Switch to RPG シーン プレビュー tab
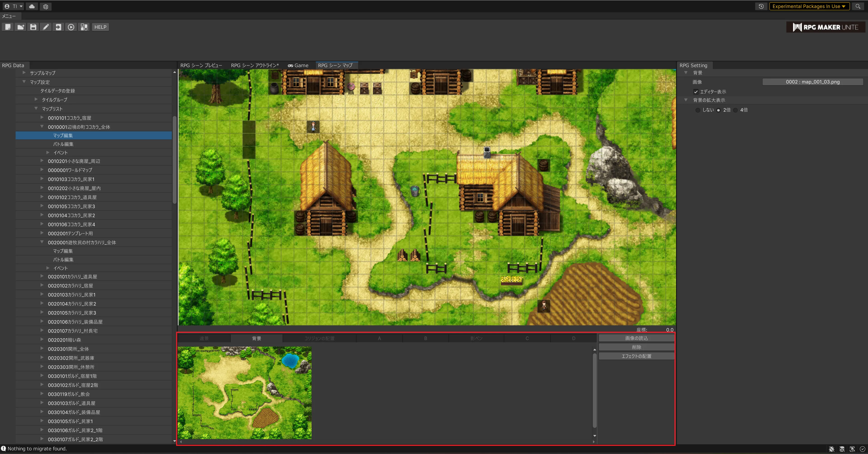Image resolution: width=868 pixels, height=454 pixels. coord(201,65)
